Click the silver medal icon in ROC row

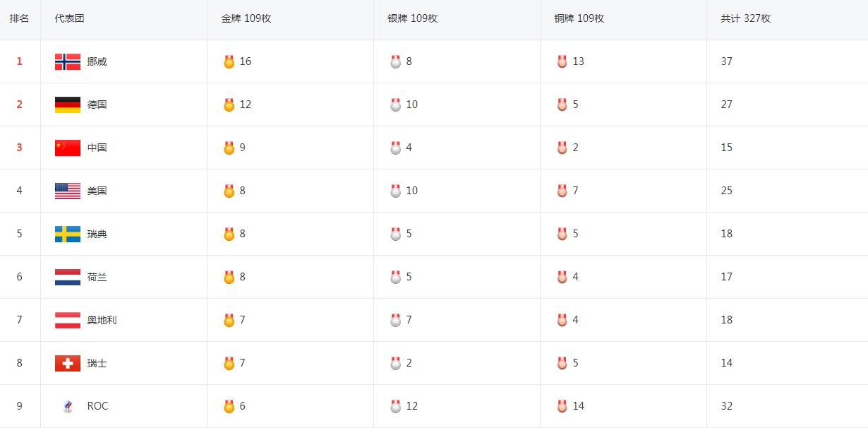click(395, 406)
